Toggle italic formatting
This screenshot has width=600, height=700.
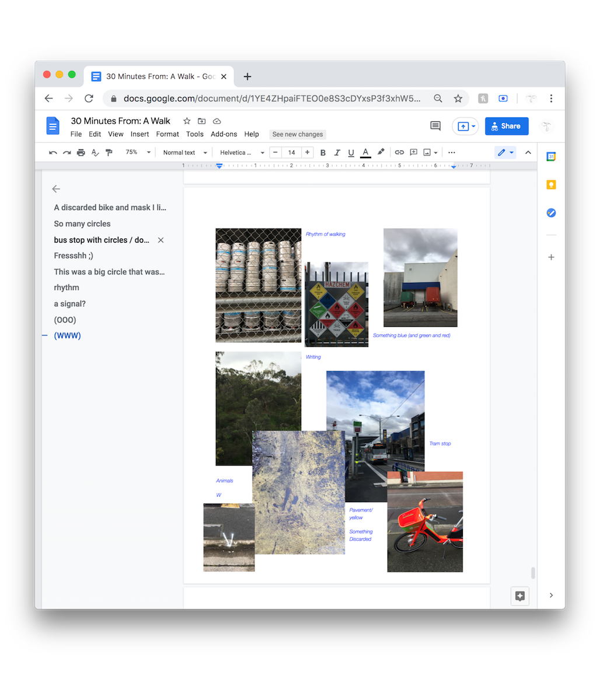pos(337,153)
